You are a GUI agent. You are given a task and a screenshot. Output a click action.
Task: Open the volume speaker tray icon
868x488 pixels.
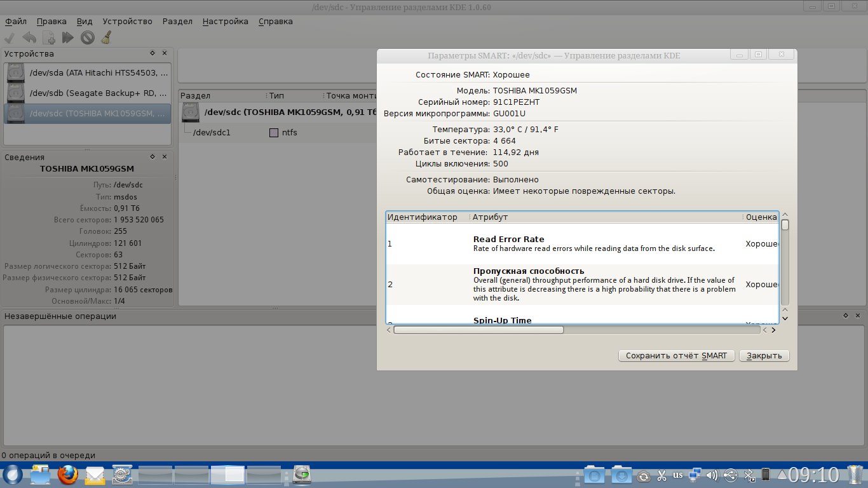[712, 475]
